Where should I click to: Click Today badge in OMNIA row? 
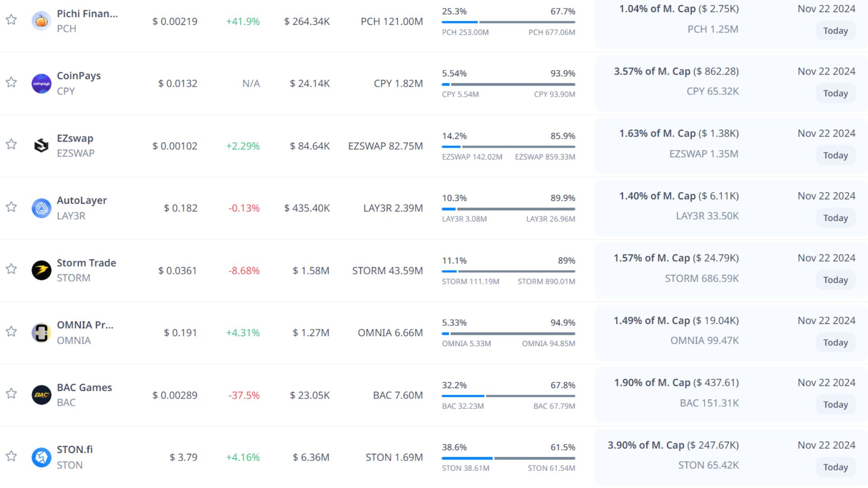pos(835,343)
